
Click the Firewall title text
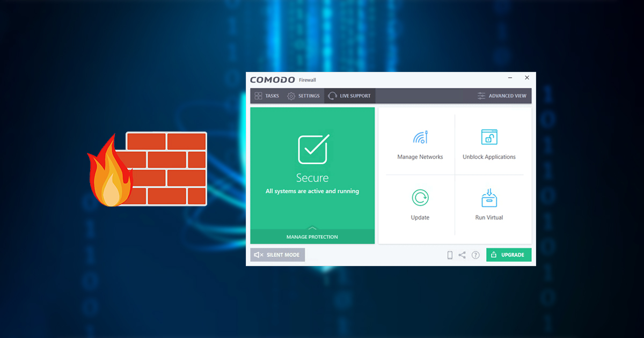coord(308,80)
